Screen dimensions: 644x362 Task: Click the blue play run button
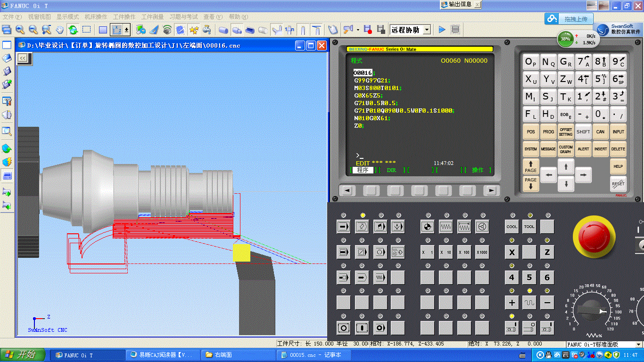tap(442, 30)
